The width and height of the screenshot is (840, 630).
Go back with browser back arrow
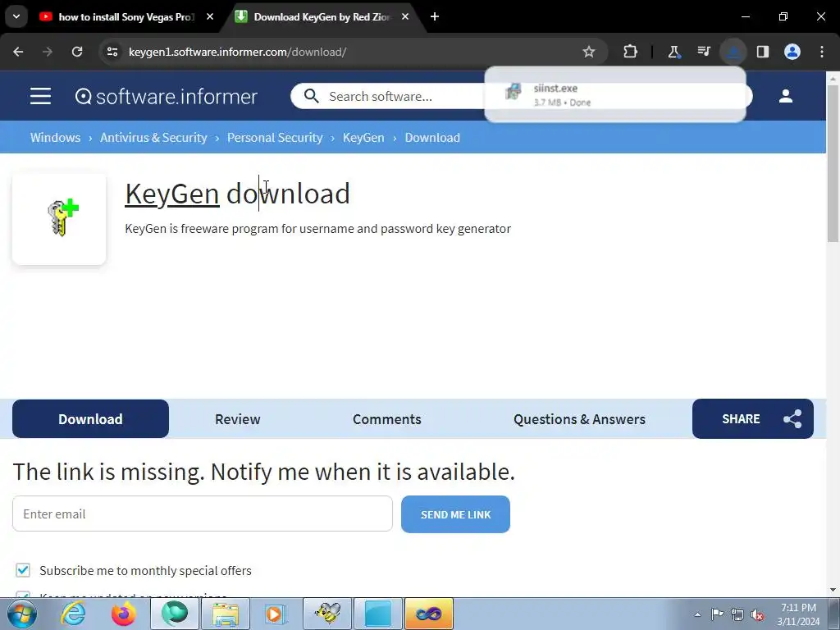click(18, 52)
